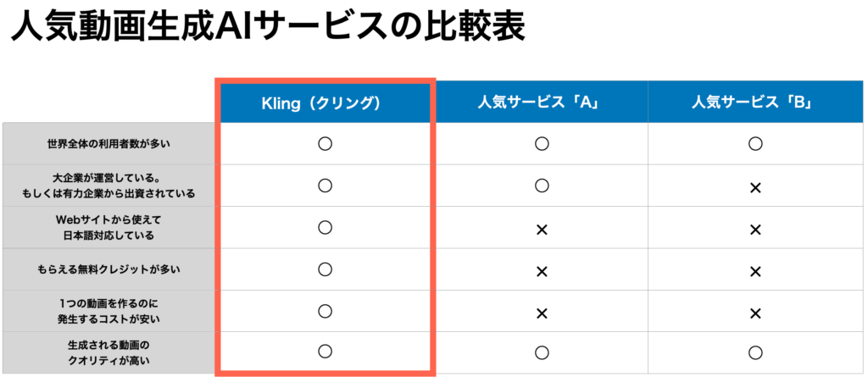This screenshot has height=377, width=868.
Task: Click the Webサイトから使えて日本語対応 row label
Action: coord(109,227)
